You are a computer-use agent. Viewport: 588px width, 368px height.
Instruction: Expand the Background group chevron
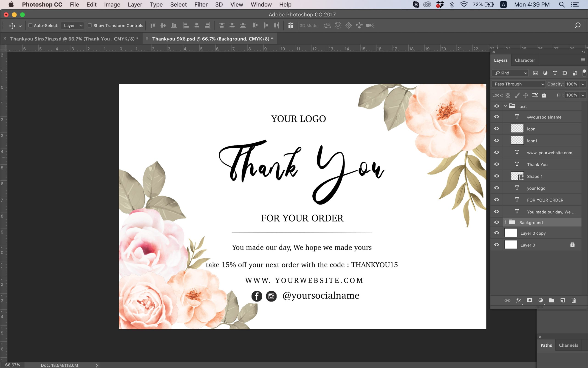point(506,222)
